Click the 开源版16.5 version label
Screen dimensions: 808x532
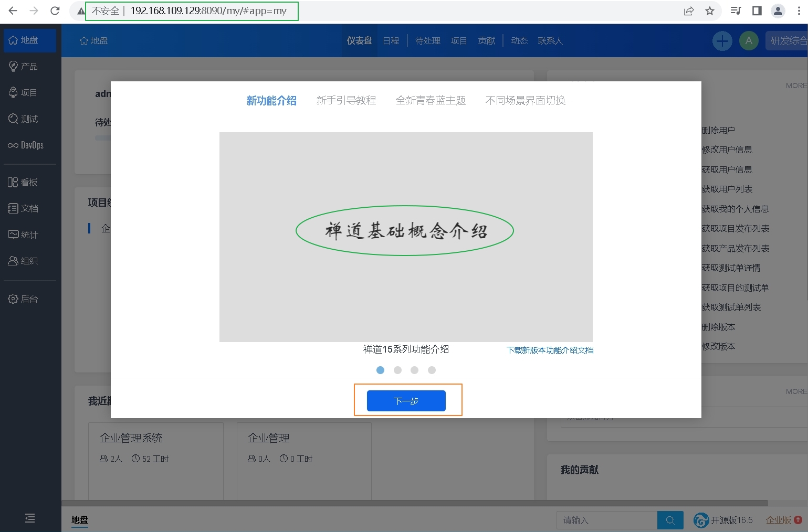click(732, 520)
